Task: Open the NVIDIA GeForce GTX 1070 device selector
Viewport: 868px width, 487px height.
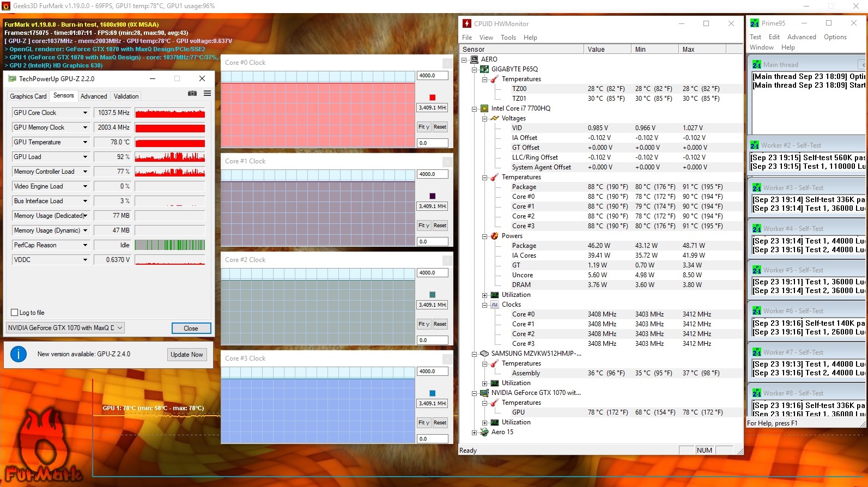Action: coord(65,328)
